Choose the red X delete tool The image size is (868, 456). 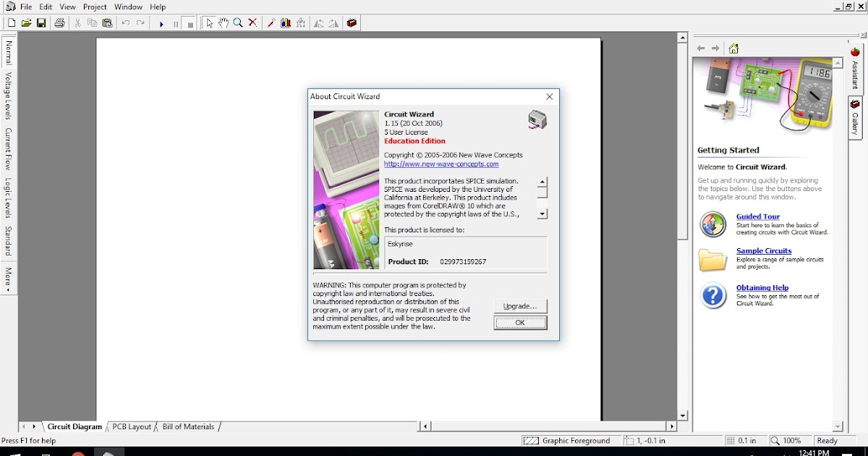(x=252, y=23)
